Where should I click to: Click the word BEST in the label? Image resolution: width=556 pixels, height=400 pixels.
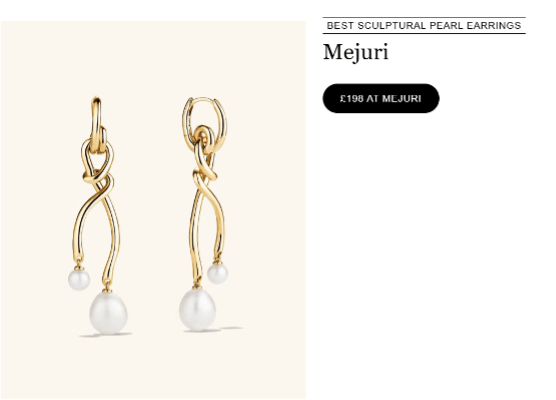(340, 26)
